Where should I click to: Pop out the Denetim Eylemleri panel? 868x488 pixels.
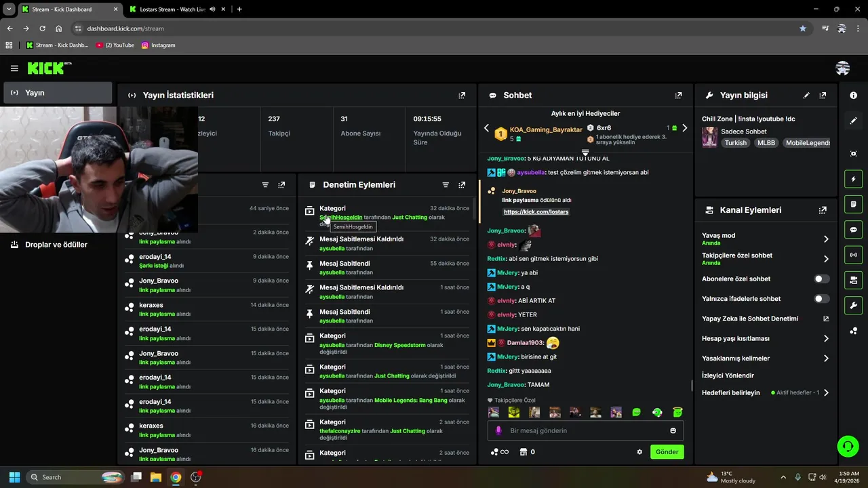(x=462, y=185)
